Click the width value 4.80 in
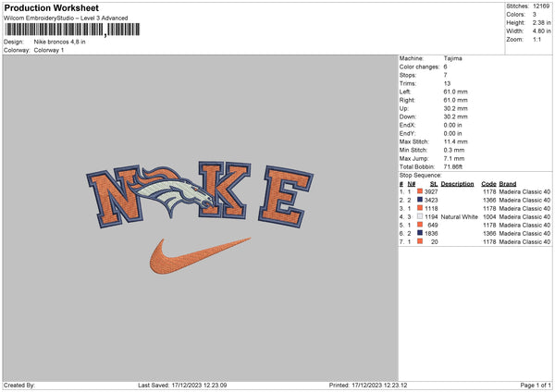555x392 pixels. tap(541, 31)
